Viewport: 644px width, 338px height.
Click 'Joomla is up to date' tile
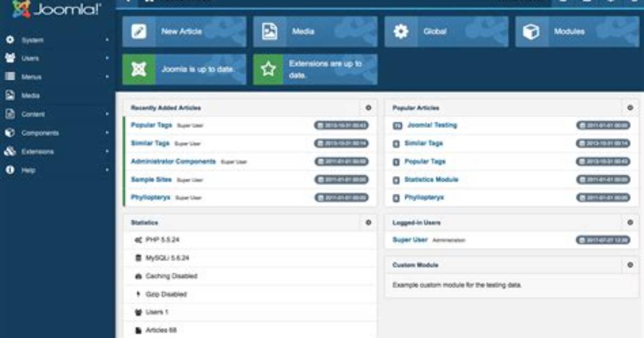click(x=184, y=69)
